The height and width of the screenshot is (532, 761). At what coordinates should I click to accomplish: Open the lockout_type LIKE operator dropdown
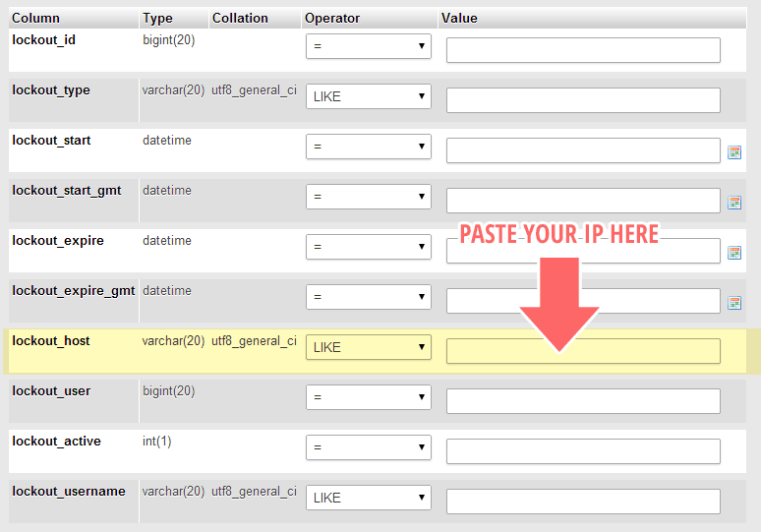(368, 96)
